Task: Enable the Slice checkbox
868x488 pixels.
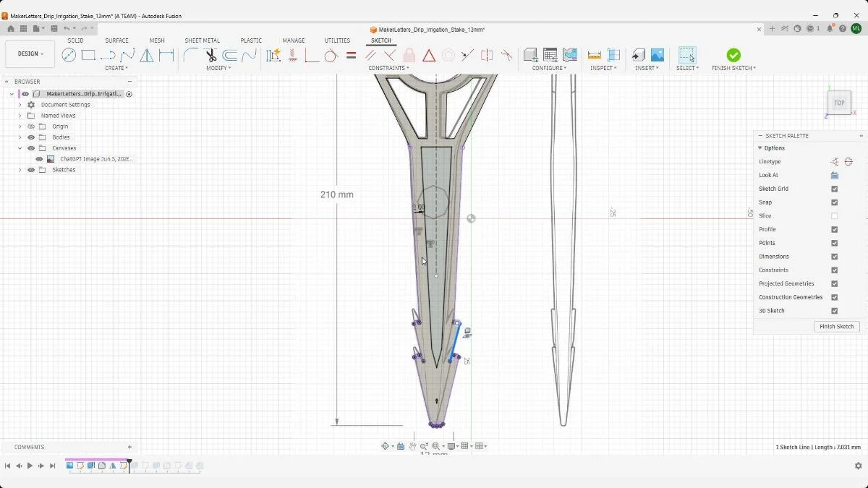Action: coord(834,216)
